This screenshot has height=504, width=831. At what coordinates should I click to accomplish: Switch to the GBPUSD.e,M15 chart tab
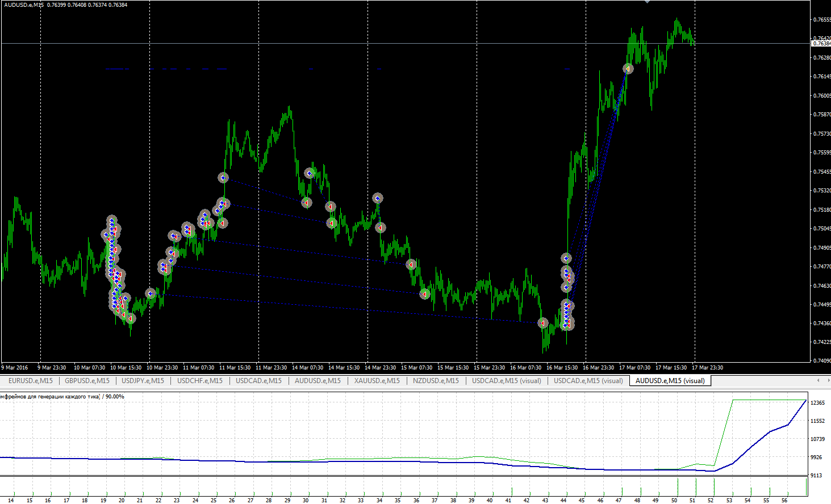point(87,381)
